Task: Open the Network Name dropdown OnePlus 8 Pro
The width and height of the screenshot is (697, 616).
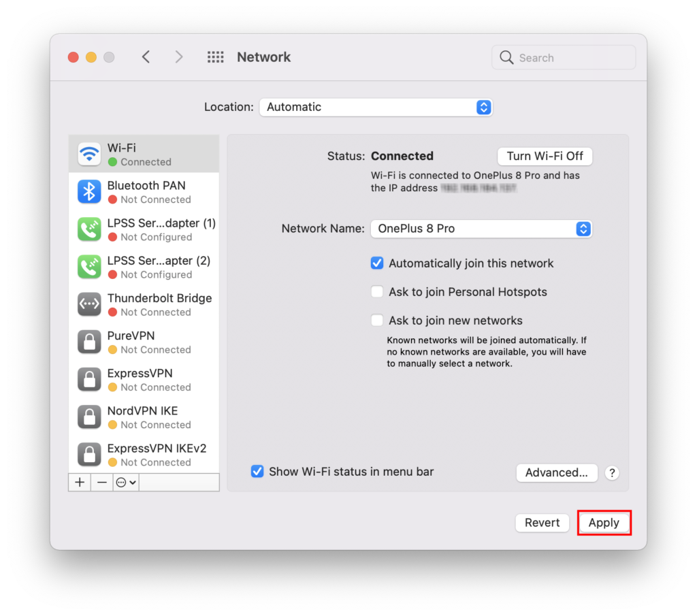Action: [481, 229]
